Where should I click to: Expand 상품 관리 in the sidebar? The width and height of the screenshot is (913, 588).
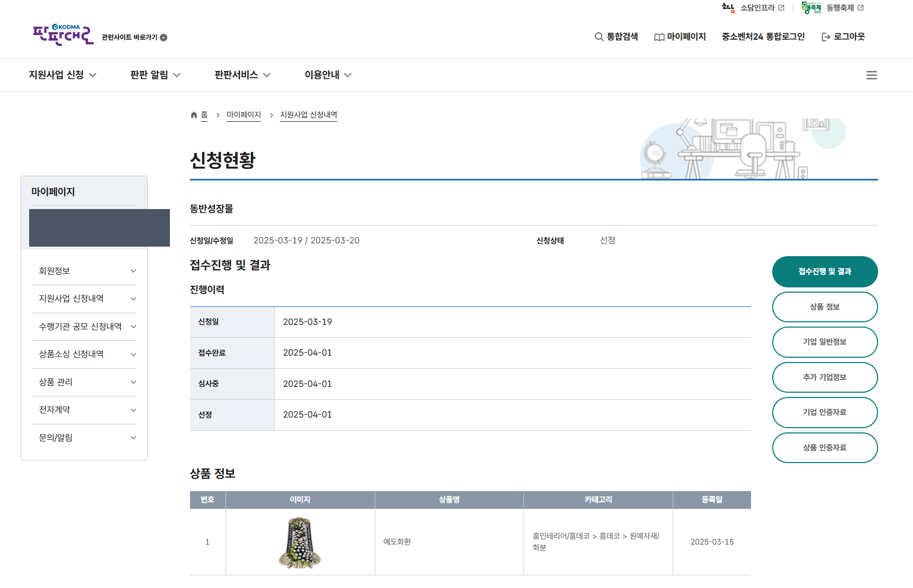pos(84,382)
